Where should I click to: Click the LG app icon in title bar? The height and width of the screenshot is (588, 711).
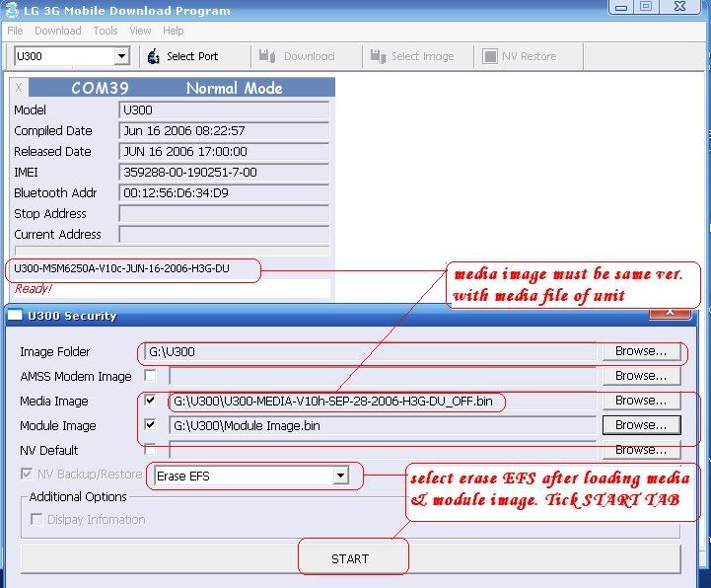(12, 10)
